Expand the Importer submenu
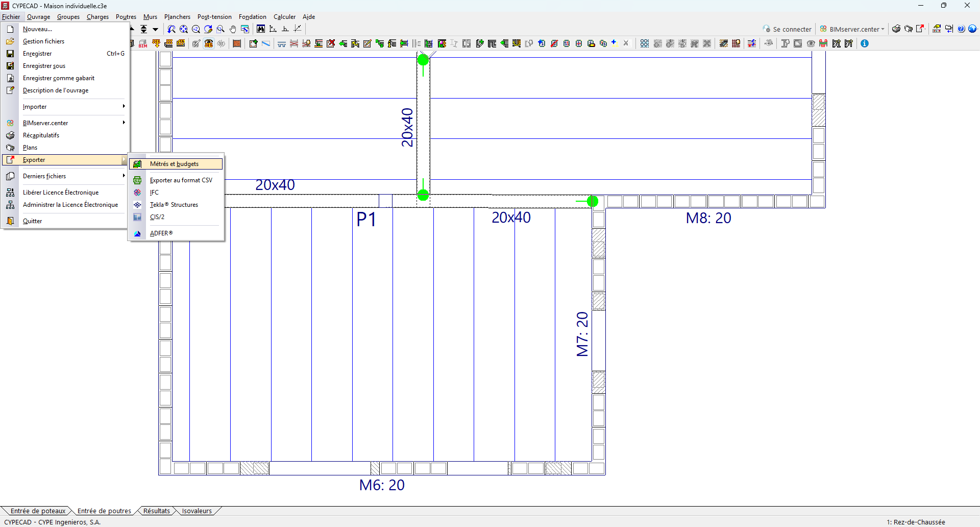Viewport: 980px width, 527px height. click(x=65, y=107)
